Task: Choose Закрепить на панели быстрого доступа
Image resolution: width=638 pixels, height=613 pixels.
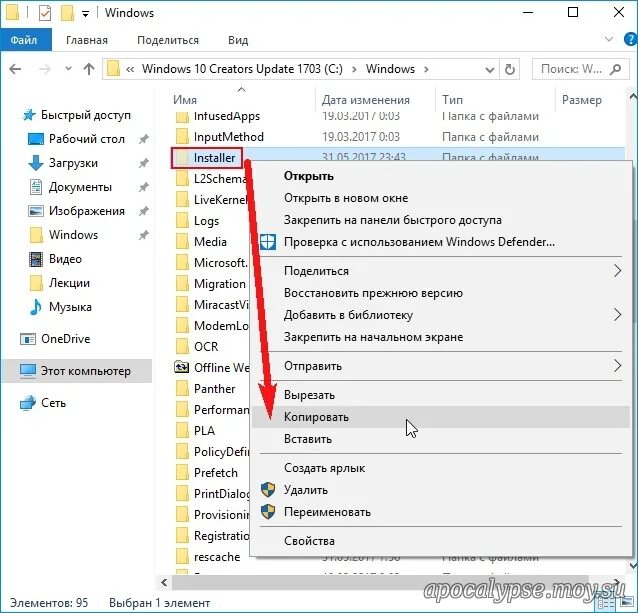Action: click(x=441, y=220)
